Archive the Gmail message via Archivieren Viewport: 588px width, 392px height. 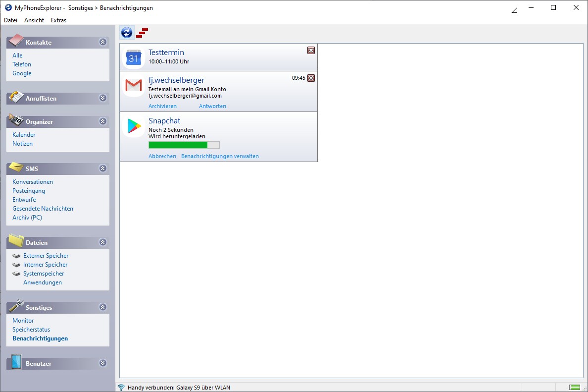click(x=162, y=106)
